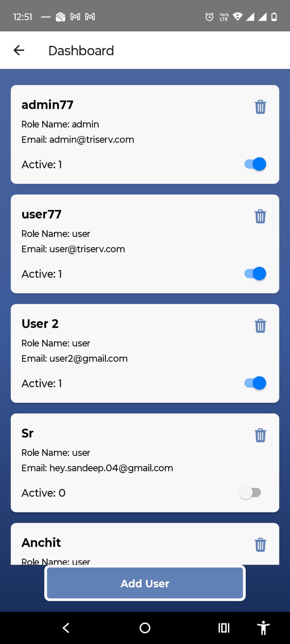This screenshot has width=290, height=644.
Task: Delete the user77 account
Action: [x=260, y=216]
